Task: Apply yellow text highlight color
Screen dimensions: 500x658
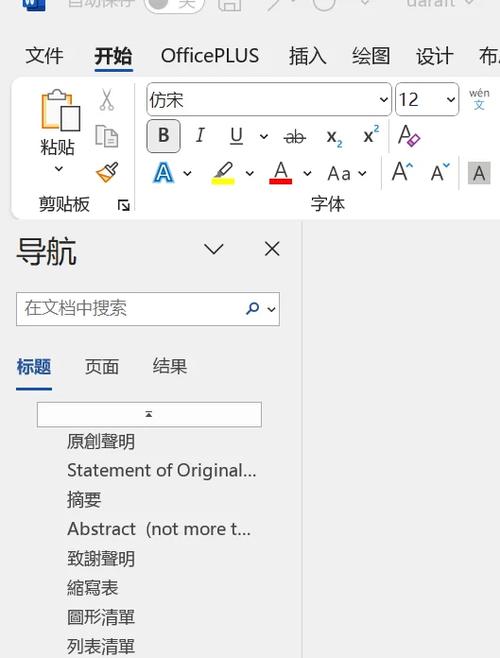Action: pos(223,173)
